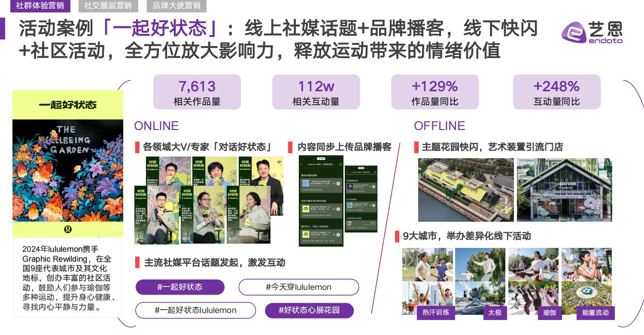Viewport: 644px width, 335px height.
Task: Open the aerial photo of the garden pop-up
Action: (465, 190)
